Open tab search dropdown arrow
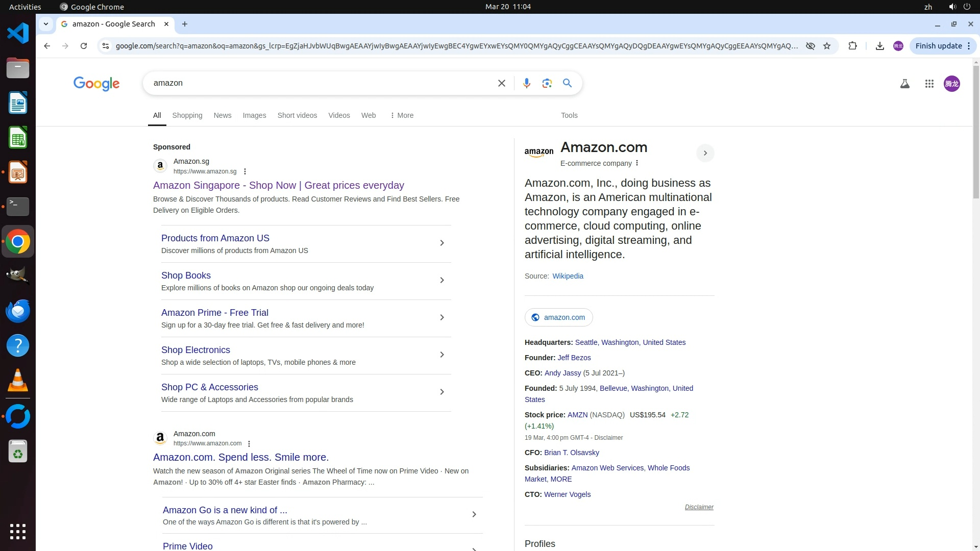The image size is (980, 551). point(46,24)
